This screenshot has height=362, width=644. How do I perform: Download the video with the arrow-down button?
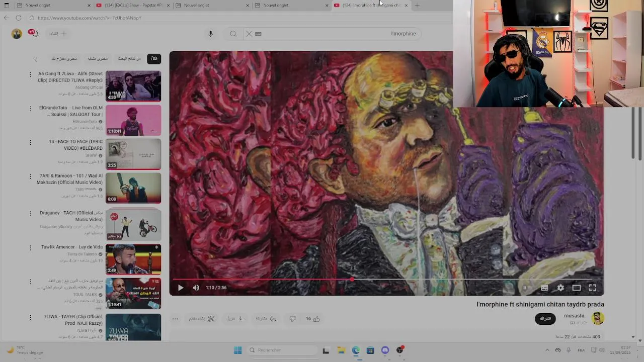[235, 319]
